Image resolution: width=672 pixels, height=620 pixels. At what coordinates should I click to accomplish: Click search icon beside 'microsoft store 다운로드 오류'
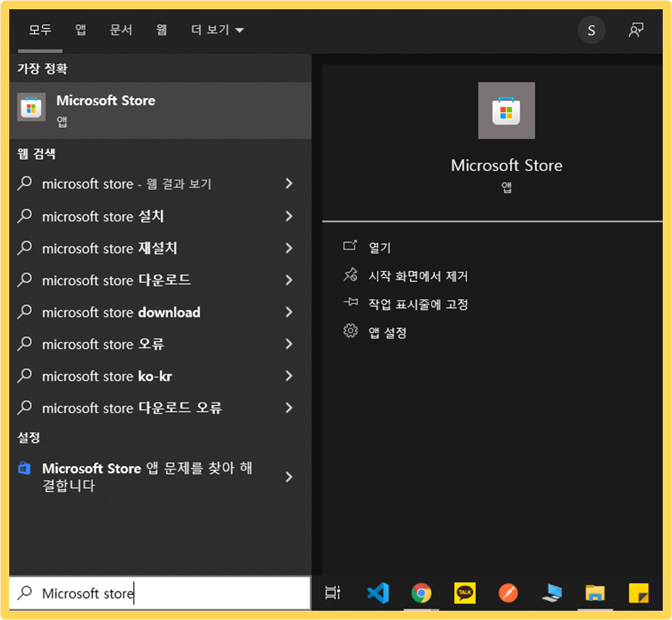pos(25,408)
